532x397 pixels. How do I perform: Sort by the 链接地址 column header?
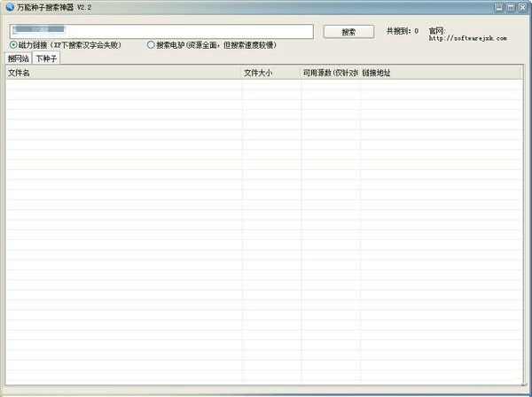tap(440, 73)
